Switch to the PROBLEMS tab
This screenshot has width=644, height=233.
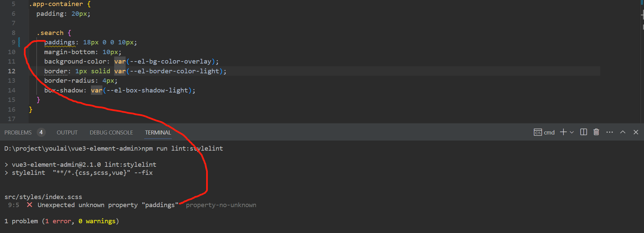18,132
